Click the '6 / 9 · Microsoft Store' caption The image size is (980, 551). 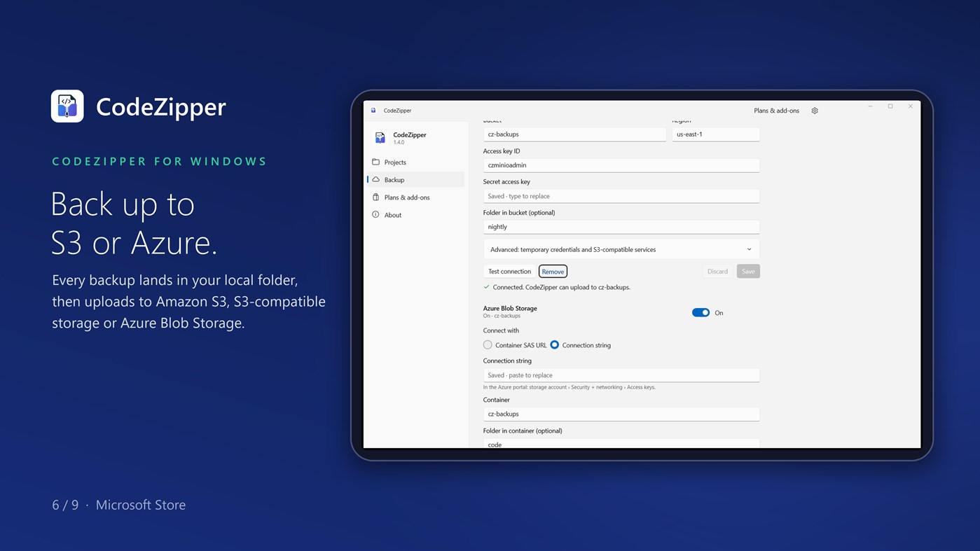coord(119,505)
